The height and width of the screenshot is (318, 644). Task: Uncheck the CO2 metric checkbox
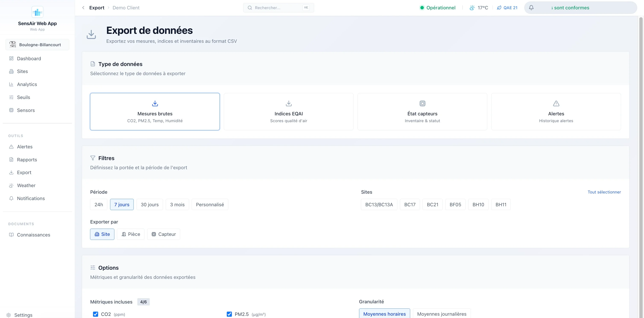point(95,314)
